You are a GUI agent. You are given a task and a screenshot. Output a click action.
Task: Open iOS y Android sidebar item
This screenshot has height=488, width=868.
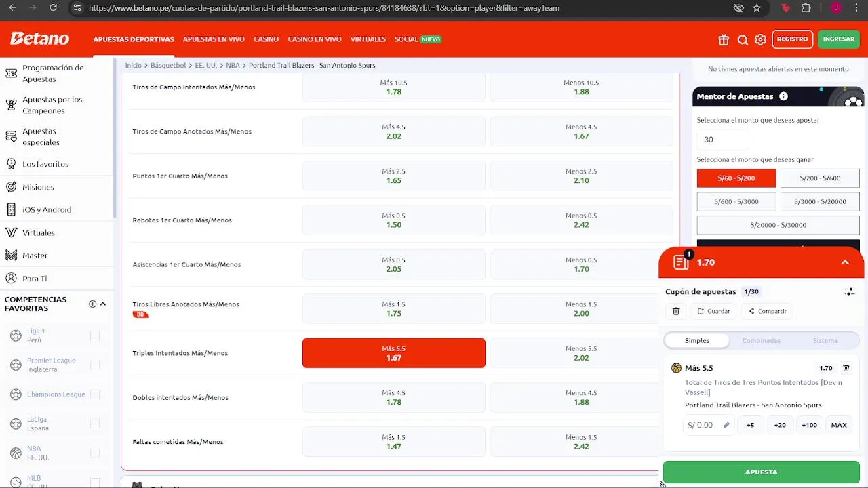[x=46, y=209]
